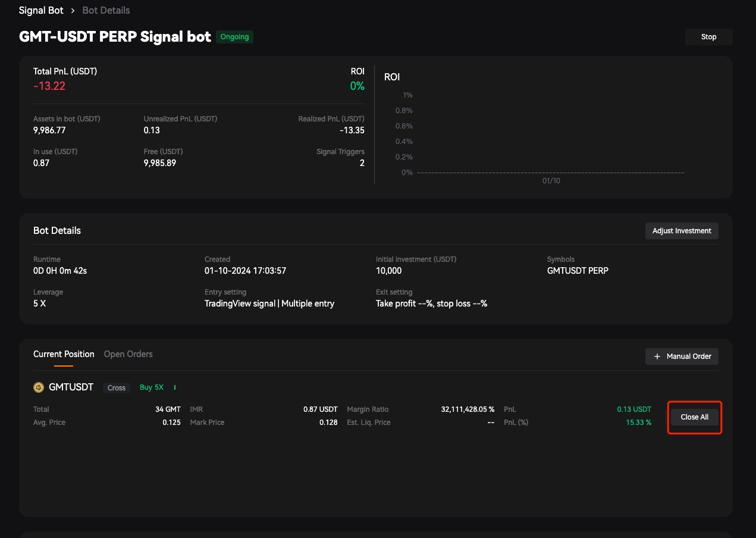This screenshot has width=756, height=538.
Task: Select the Current Position tab
Action: (64, 354)
